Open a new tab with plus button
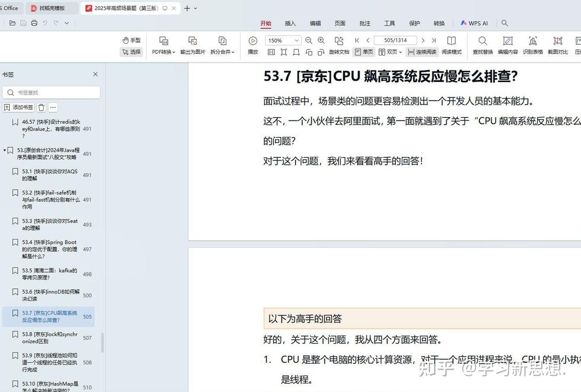Viewport: 581px width, 392px height. pyautogui.click(x=187, y=8)
